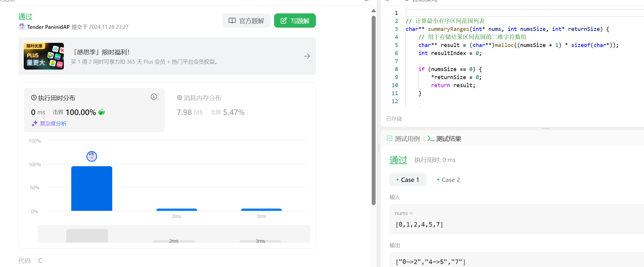The image size is (644, 267).
Task: Open the 复杂度分析 complexity analysis link
Action: point(53,123)
